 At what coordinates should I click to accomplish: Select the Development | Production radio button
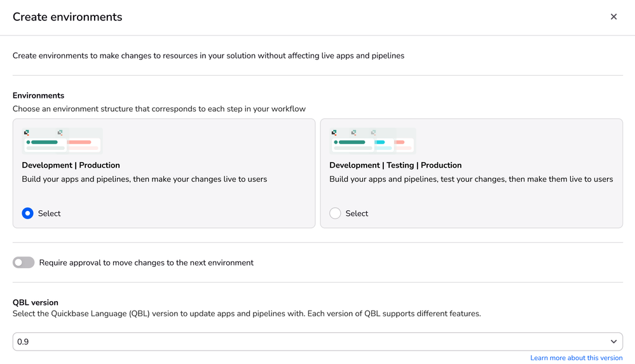tap(27, 213)
